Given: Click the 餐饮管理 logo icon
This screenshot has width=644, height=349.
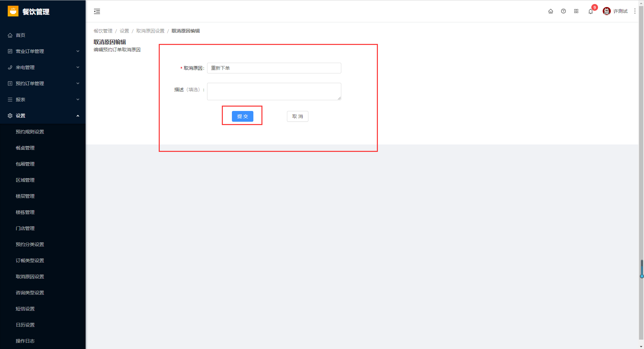Looking at the screenshot, I should click(13, 11).
